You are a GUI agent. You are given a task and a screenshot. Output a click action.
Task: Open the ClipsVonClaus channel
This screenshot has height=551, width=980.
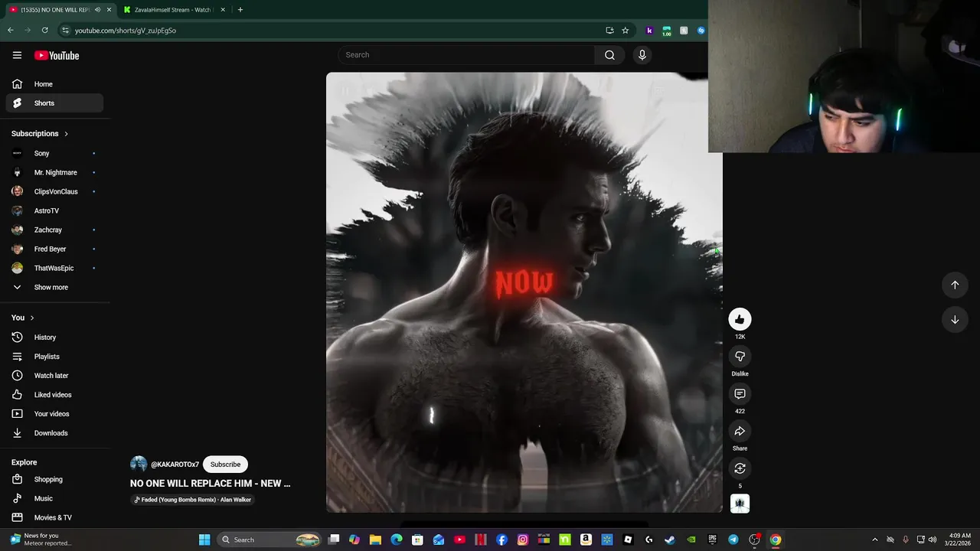pos(54,191)
